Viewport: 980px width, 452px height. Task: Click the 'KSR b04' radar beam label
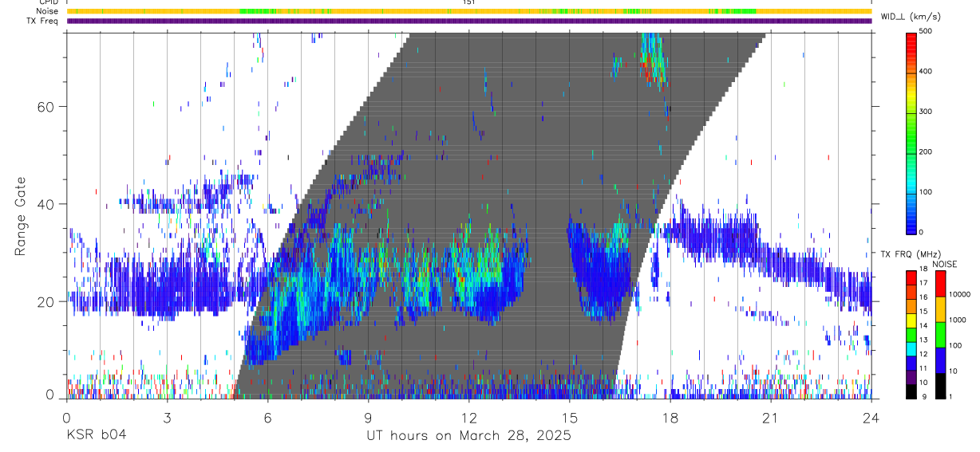point(96,435)
